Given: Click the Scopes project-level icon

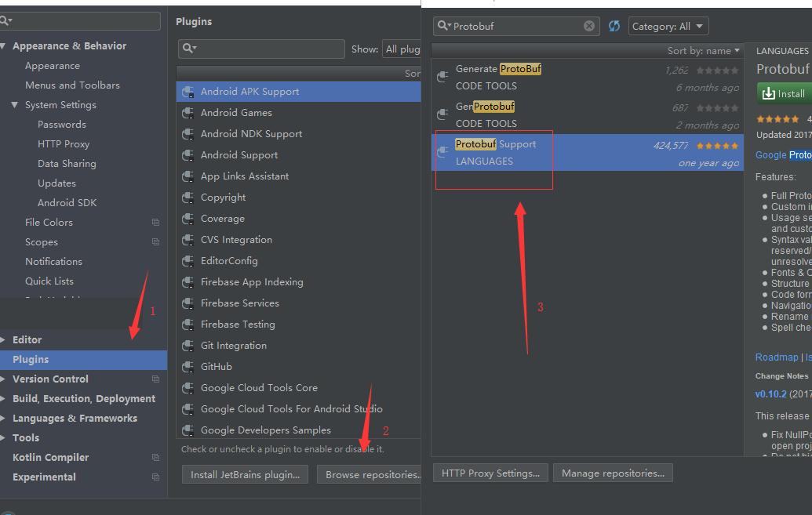Looking at the screenshot, I should point(155,242).
